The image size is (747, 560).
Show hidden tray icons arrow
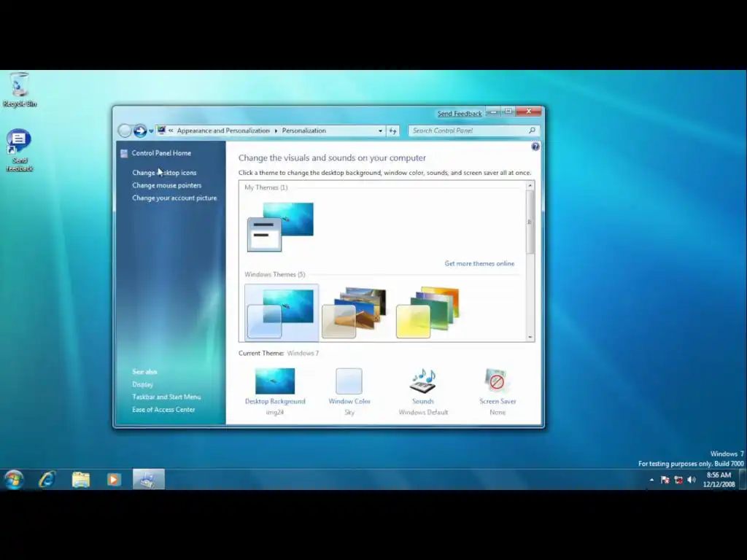pyautogui.click(x=651, y=480)
